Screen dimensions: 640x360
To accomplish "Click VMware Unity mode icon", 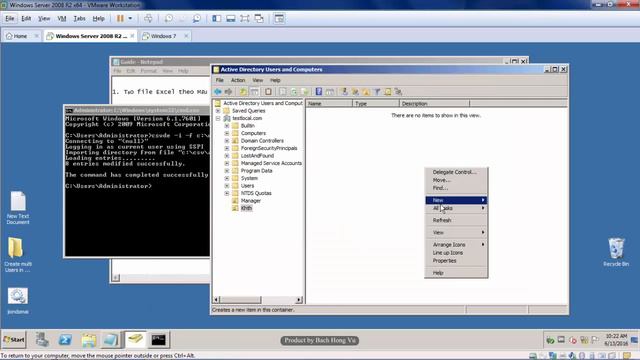I will (259, 18).
